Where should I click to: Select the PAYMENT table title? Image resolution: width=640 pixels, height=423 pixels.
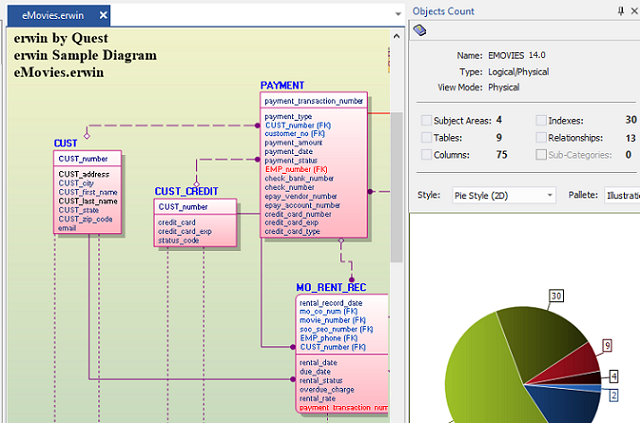tap(282, 85)
